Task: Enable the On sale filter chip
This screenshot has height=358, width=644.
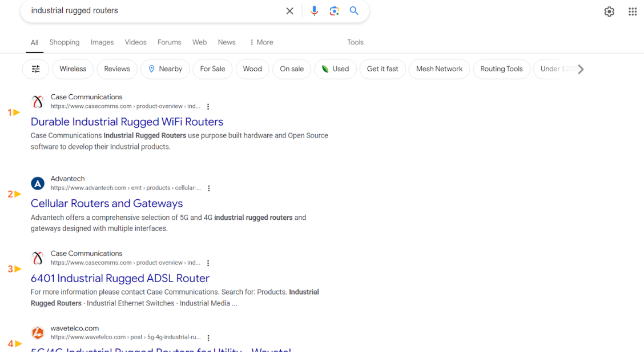Action: click(x=292, y=69)
